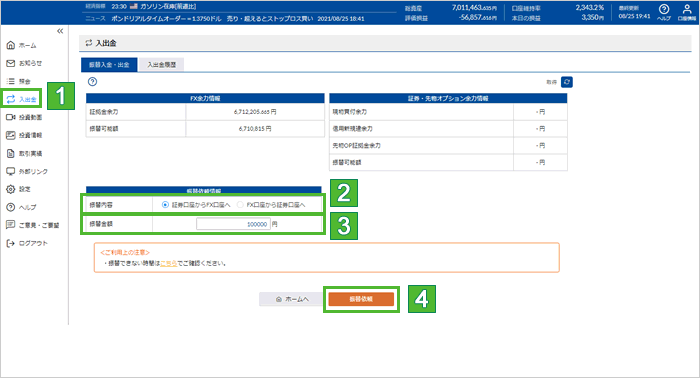Switch to the 入出金履歴 tab
The height and width of the screenshot is (378, 700).
tap(162, 65)
